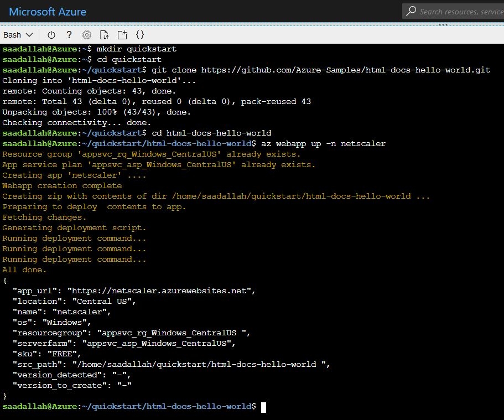
Task: Click the git clone GitHub URL
Action: 346,70
